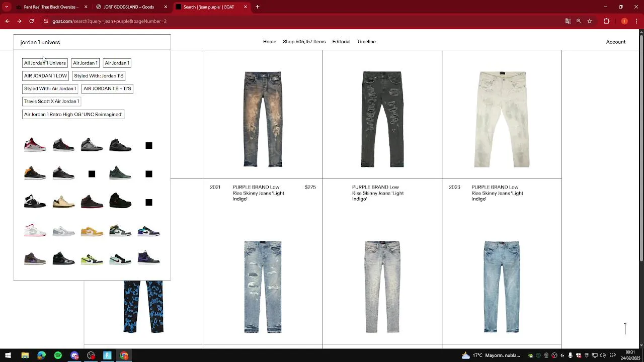The height and width of the screenshot is (362, 644).
Task: Click the back-to-top arrow
Action: pos(625,328)
